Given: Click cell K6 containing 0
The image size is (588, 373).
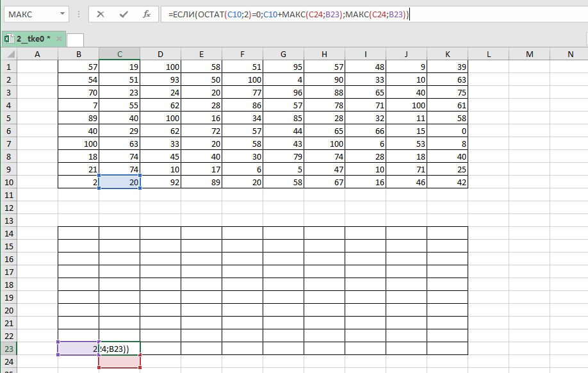Looking at the screenshot, I should click(x=447, y=131).
